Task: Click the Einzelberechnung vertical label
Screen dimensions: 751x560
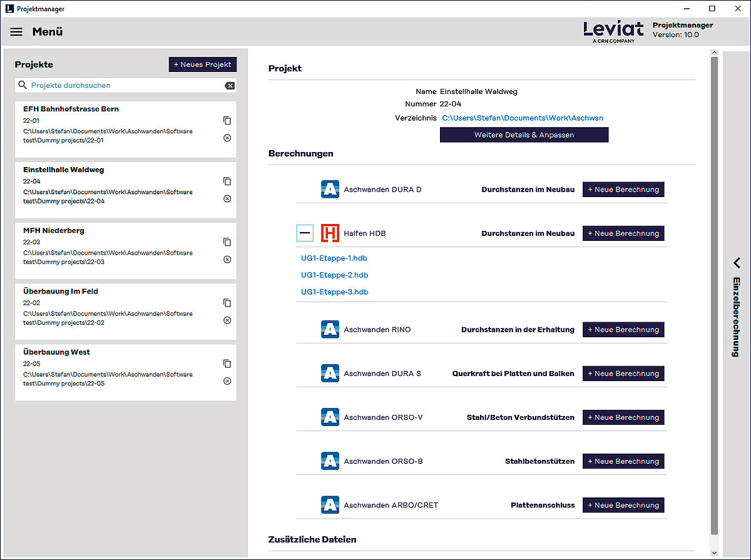Action: tap(737, 317)
